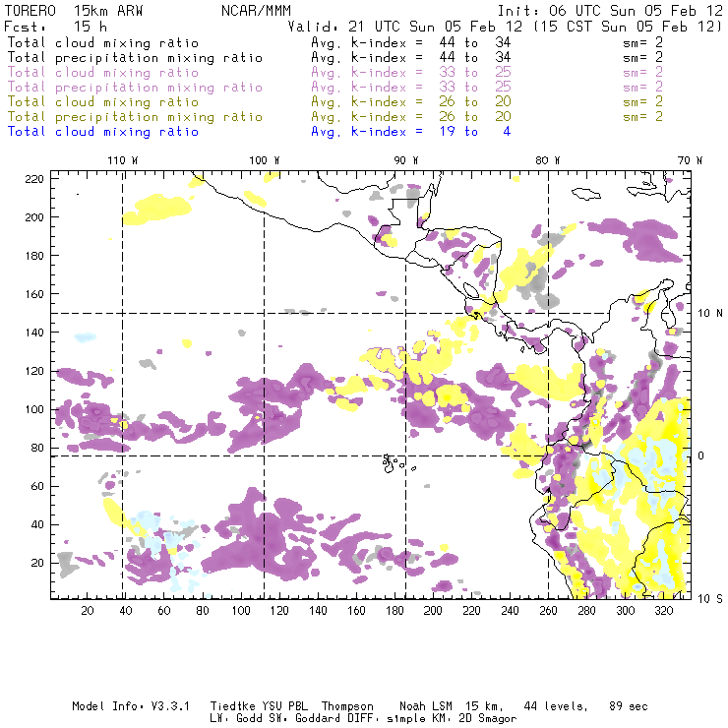
Task: Click the "70 W" longitude label
Action: [x=690, y=160]
